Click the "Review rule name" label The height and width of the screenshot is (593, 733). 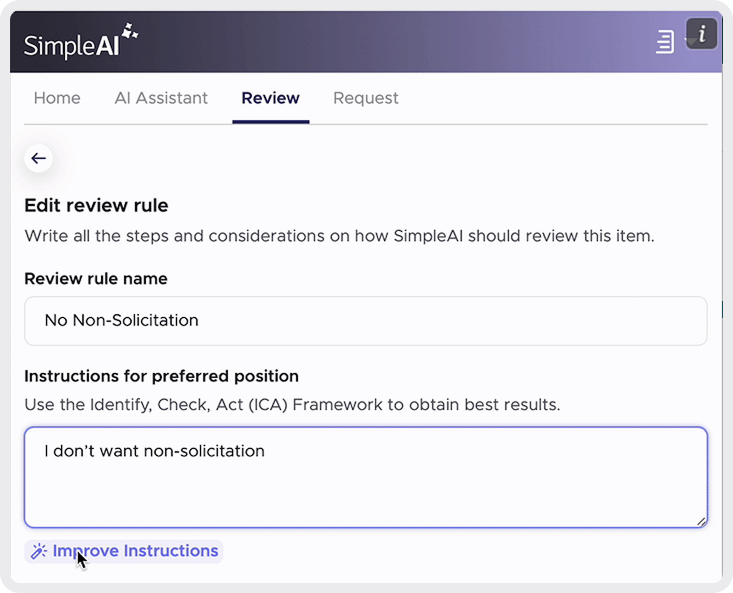pos(96,279)
